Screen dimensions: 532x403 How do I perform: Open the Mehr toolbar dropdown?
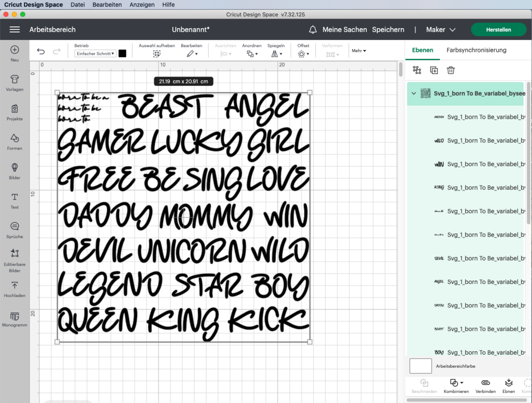pyautogui.click(x=359, y=51)
